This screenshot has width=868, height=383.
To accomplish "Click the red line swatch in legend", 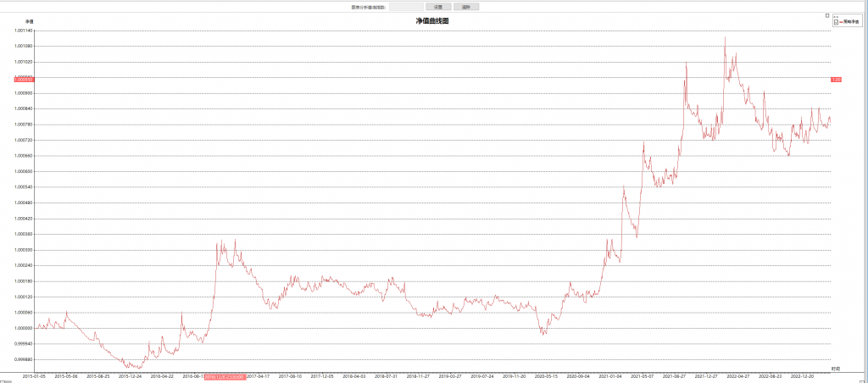I will [841, 22].
